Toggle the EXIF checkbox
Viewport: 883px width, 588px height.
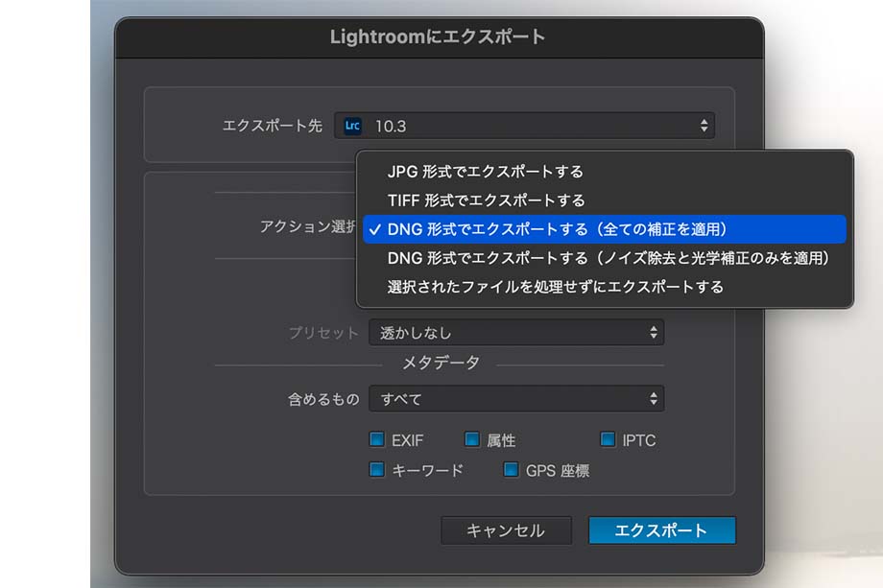point(377,439)
